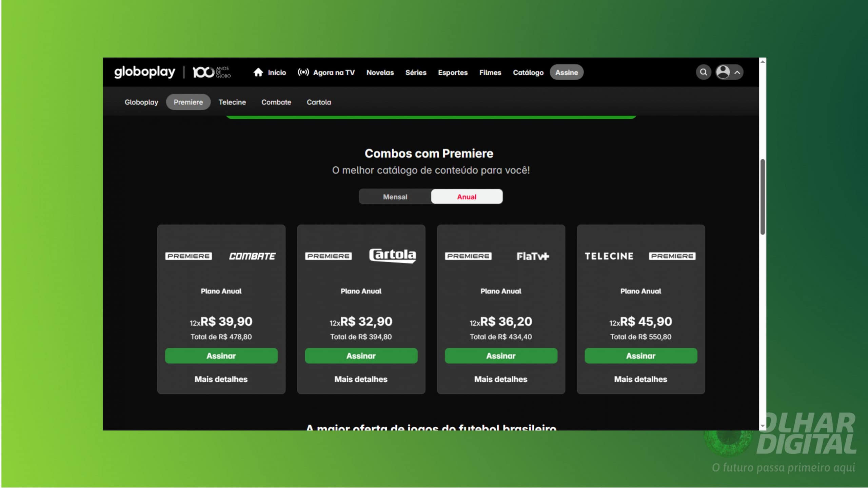The width and height of the screenshot is (868, 488).
Task: Open Mais detalhes for Telecine combo
Action: [641, 379]
